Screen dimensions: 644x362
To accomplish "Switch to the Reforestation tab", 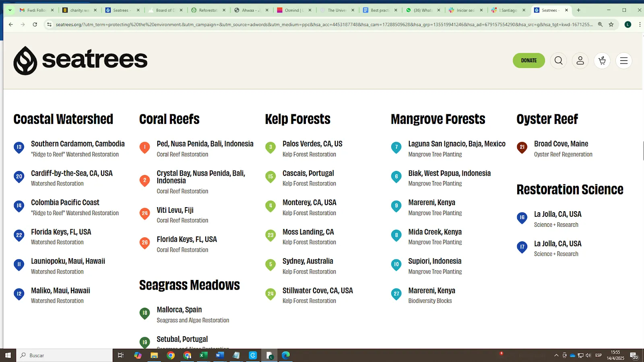I will coord(208,10).
